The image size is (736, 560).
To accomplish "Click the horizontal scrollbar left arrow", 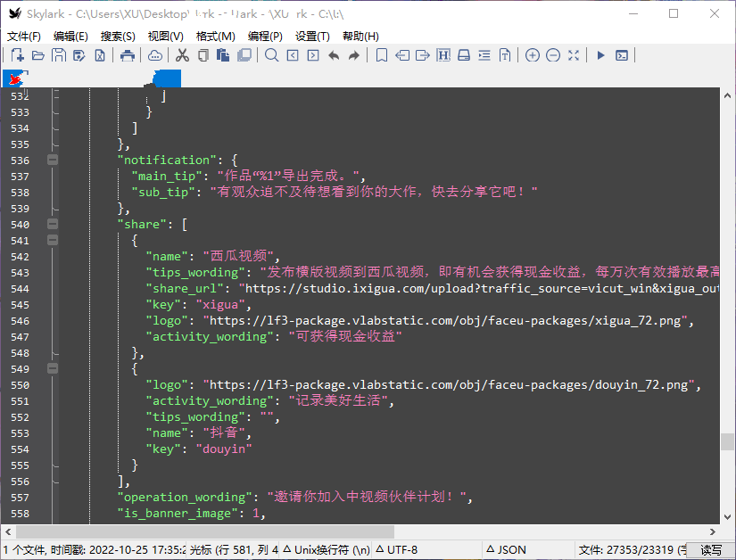I will pos(8,531).
